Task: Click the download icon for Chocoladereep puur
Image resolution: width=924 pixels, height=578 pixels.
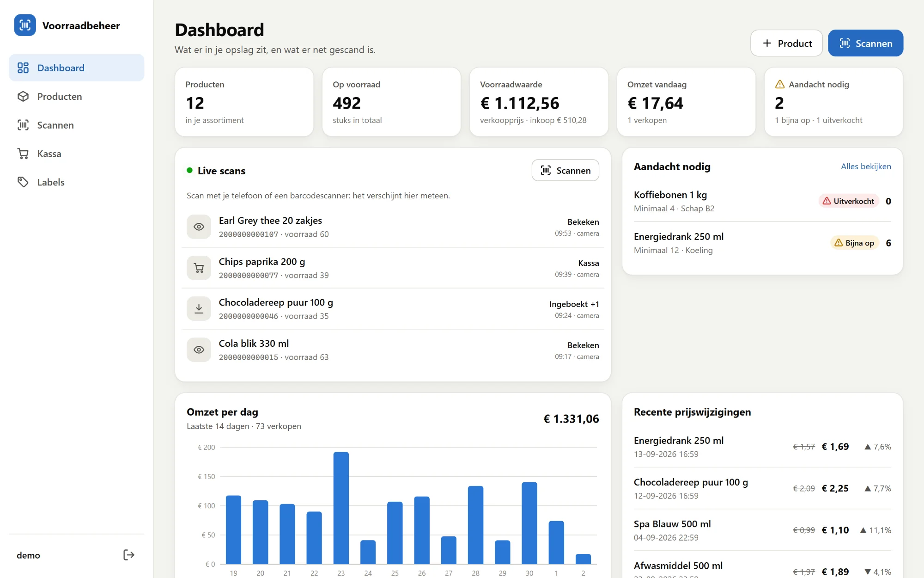Action: (x=199, y=309)
